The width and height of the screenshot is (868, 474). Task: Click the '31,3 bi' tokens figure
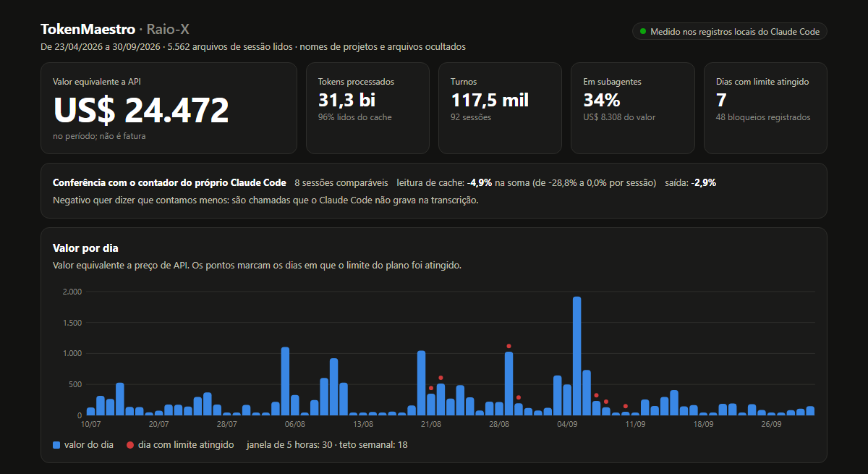point(346,100)
